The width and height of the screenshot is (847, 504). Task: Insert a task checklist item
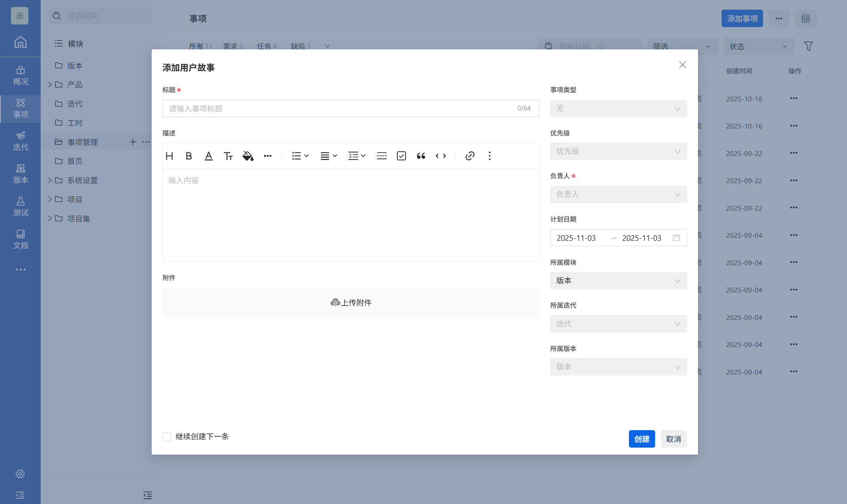pos(401,156)
